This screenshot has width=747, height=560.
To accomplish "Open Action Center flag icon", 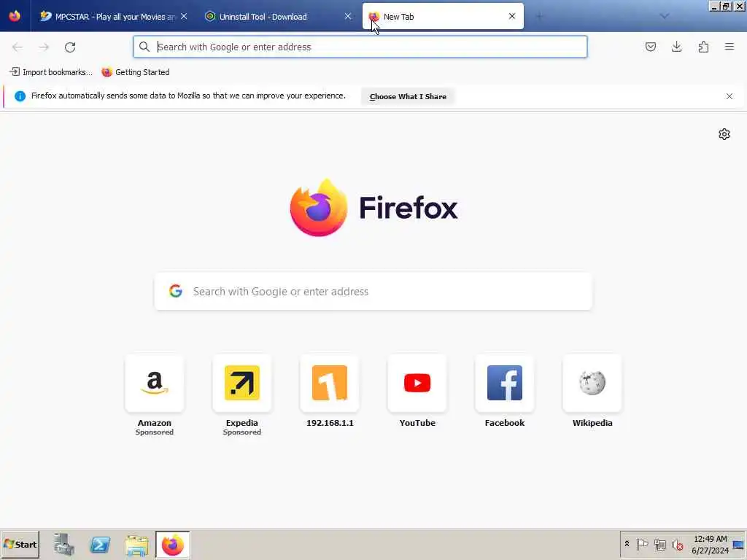I will pyautogui.click(x=642, y=544).
